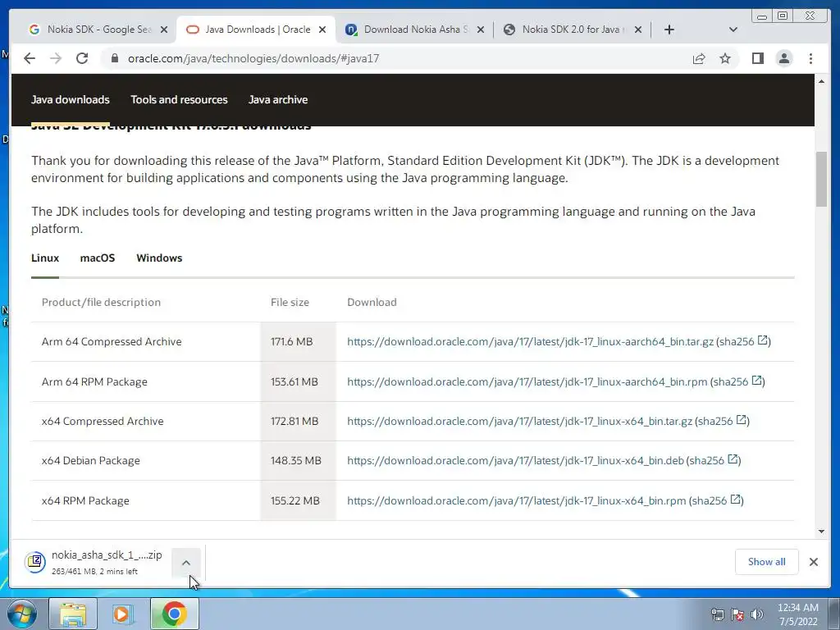Click the x64 Compressed Archive row label
This screenshot has width=840, height=630.
[x=103, y=422]
